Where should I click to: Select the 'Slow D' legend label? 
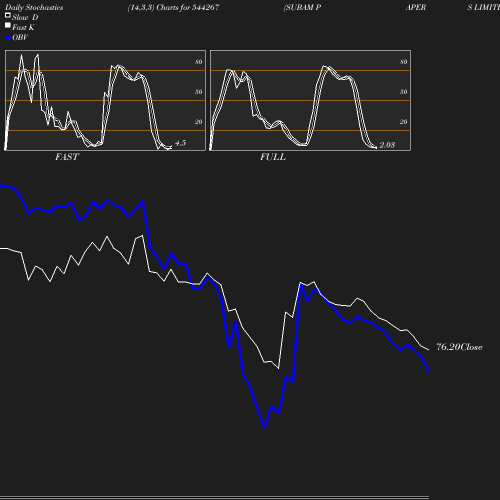coord(25,17)
